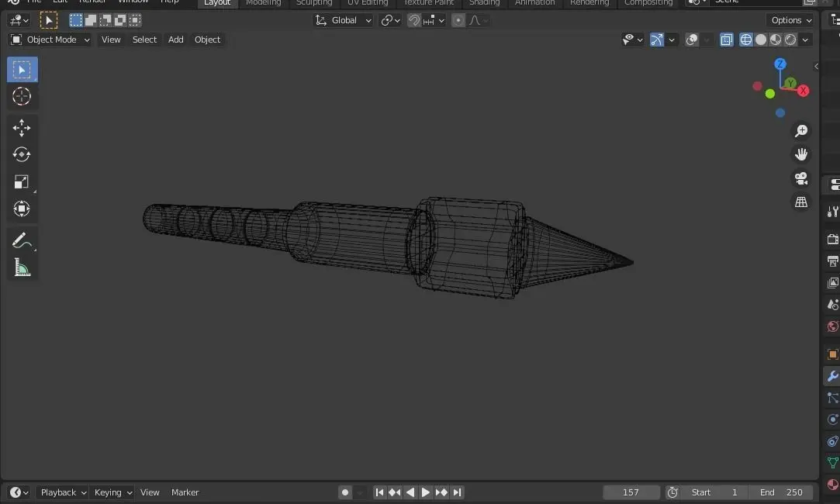Open the pivot point dropdown
This screenshot has height=504, width=840.
coord(391,20)
